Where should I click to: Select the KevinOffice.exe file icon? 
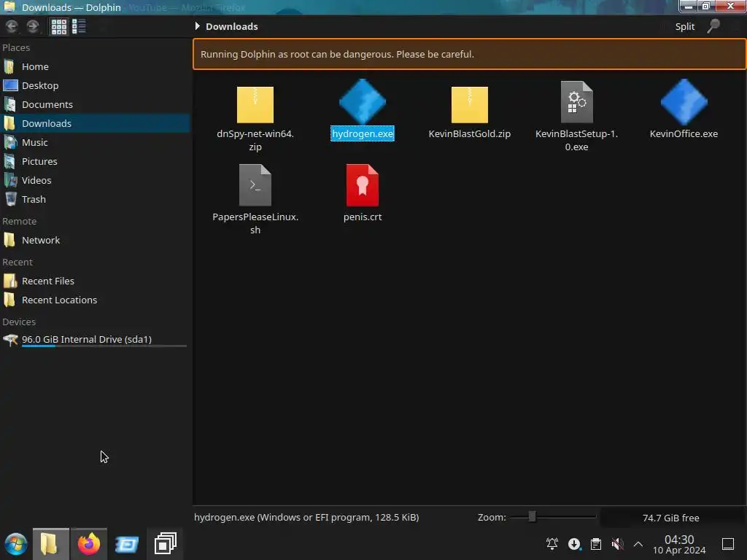click(684, 102)
